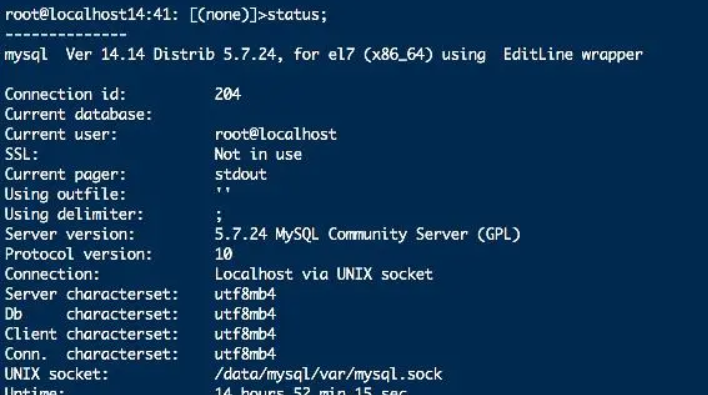
Task: Click the Client characterset utf8mb4 value
Action: coord(245,334)
